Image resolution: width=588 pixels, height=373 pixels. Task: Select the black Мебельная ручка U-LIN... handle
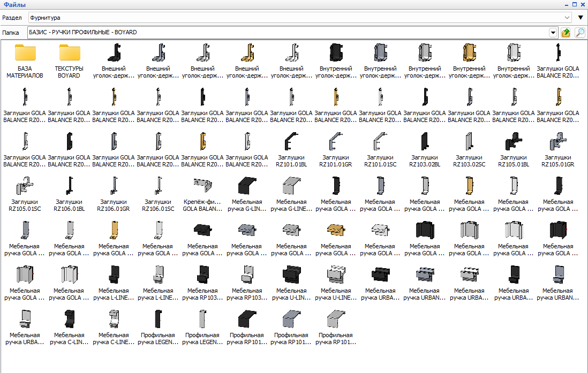click(x=291, y=283)
